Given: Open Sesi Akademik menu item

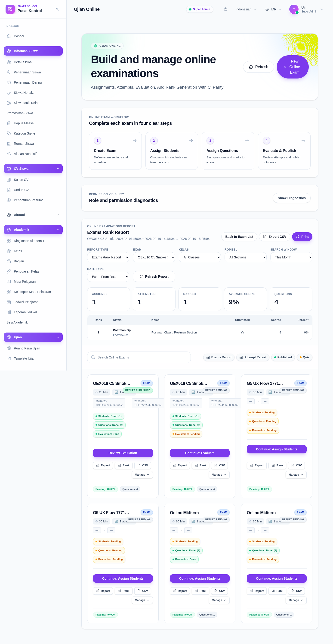Looking at the screenshot, I should (x=33, y=323).
